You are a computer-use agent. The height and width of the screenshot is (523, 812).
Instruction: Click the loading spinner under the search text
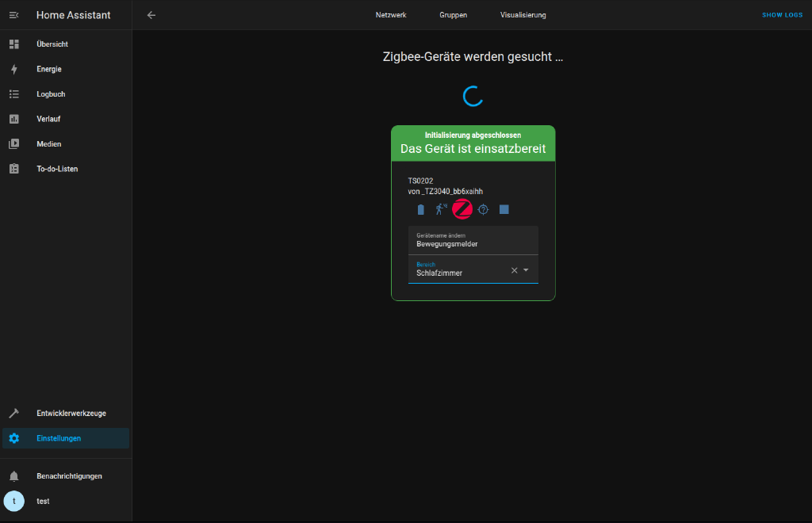coord(473,96)
